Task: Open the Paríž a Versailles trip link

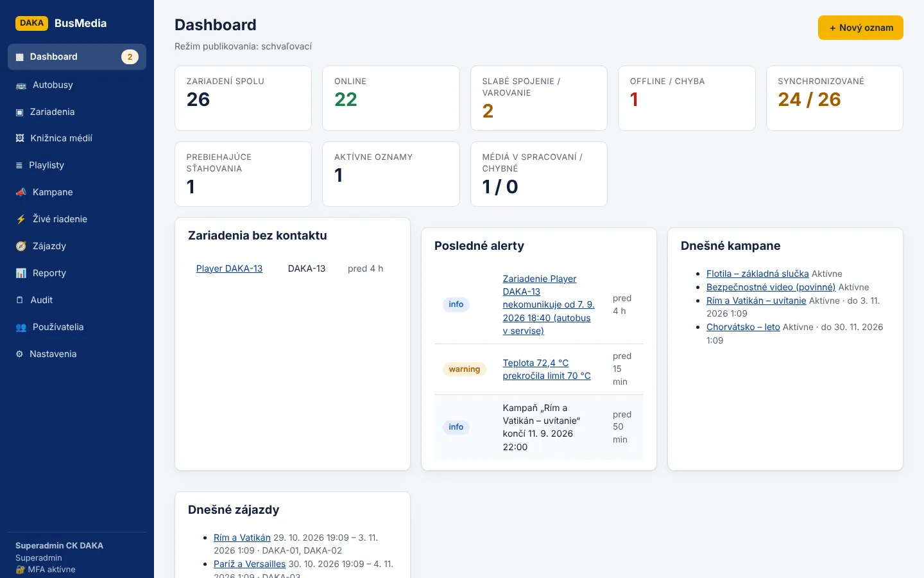Action: (250, 564)
